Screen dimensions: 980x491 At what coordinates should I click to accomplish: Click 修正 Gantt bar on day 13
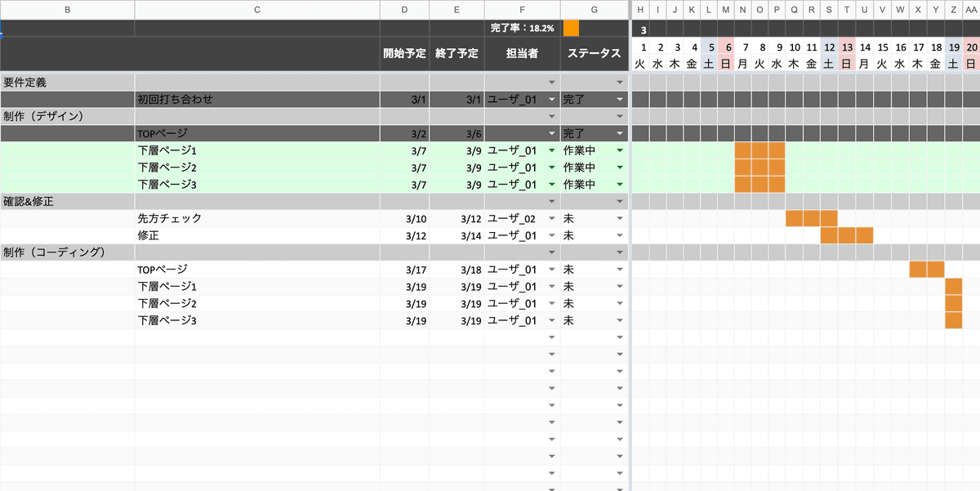point(847,236)
